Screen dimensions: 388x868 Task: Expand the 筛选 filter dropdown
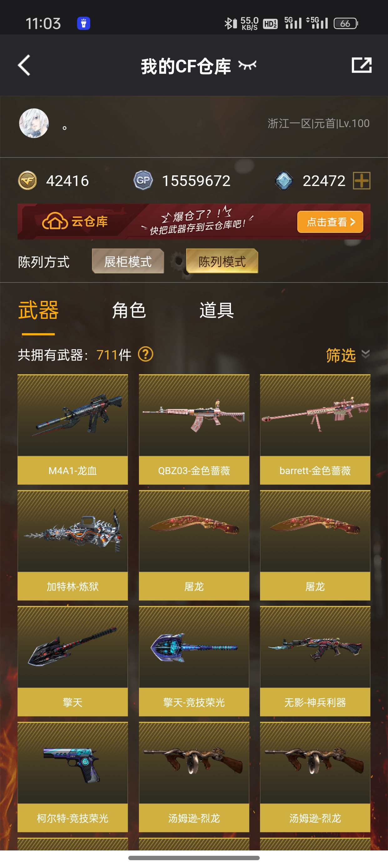[x=348, y=355]
